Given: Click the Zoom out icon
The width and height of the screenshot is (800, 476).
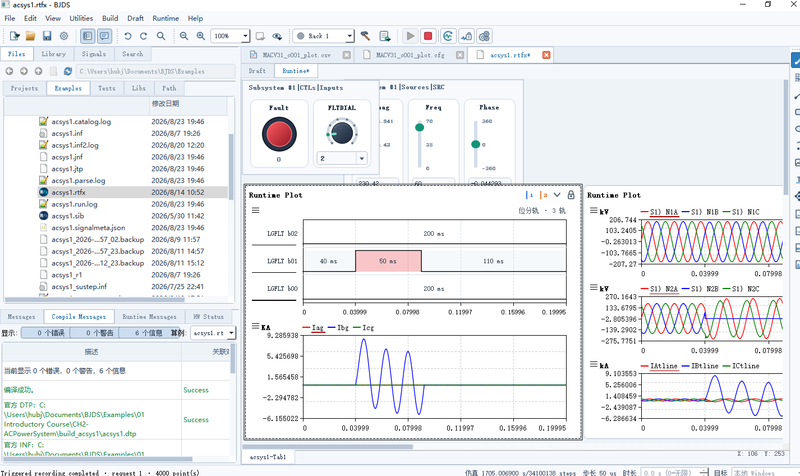Looking at the screenshot, I should (x=184, y=36).
